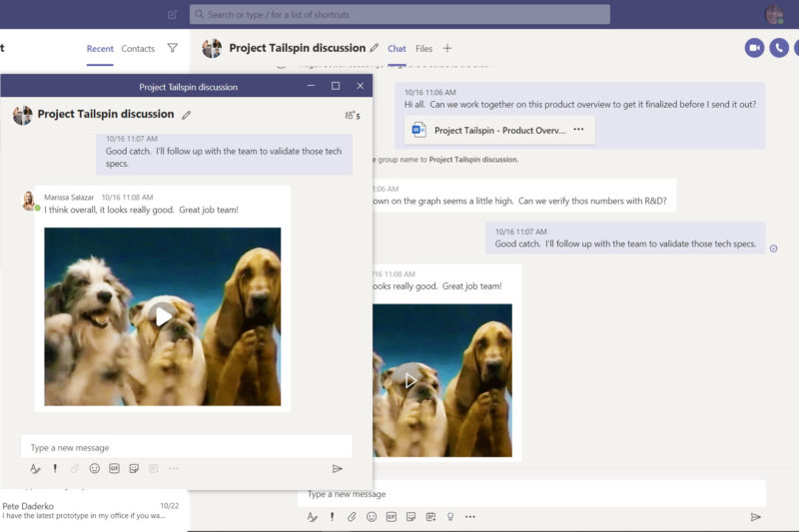The image size is (799, 532).
Task: Select the Contacts tab
Action: pyautogui.click(x=138, y=48)
